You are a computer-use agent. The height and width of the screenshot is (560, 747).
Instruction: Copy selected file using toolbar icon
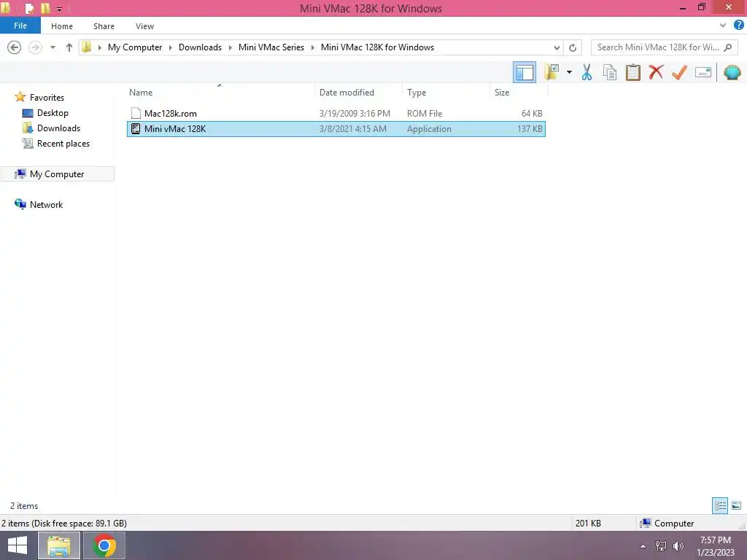[609, 72]
